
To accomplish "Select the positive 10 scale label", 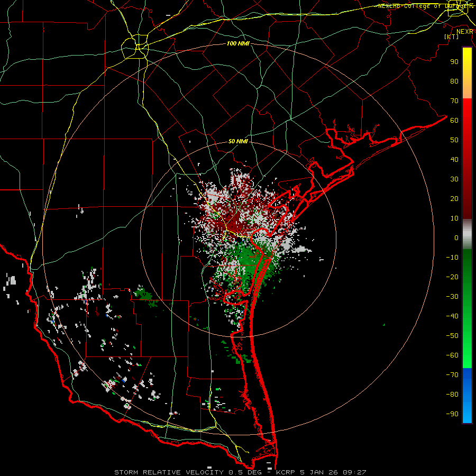I will click(x=454, y=218).
